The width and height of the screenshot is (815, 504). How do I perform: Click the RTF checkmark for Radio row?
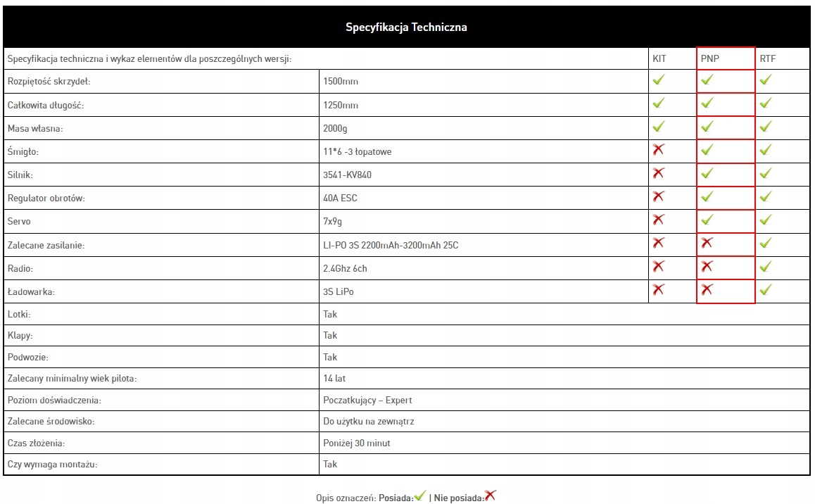tap(766, 267)
